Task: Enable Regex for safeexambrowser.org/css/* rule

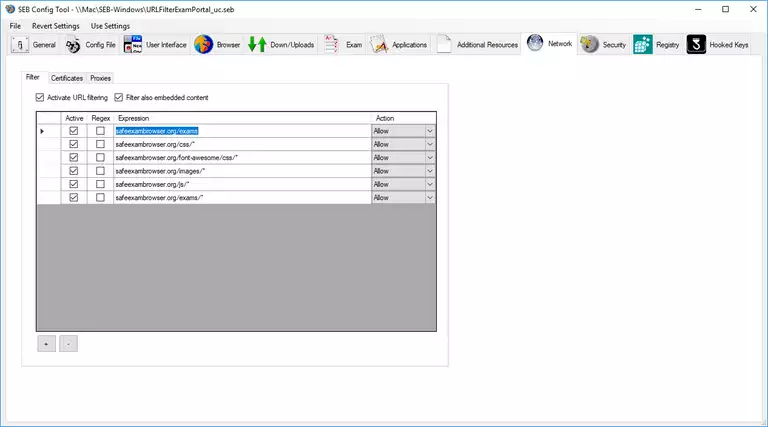Action: (100, 144)
